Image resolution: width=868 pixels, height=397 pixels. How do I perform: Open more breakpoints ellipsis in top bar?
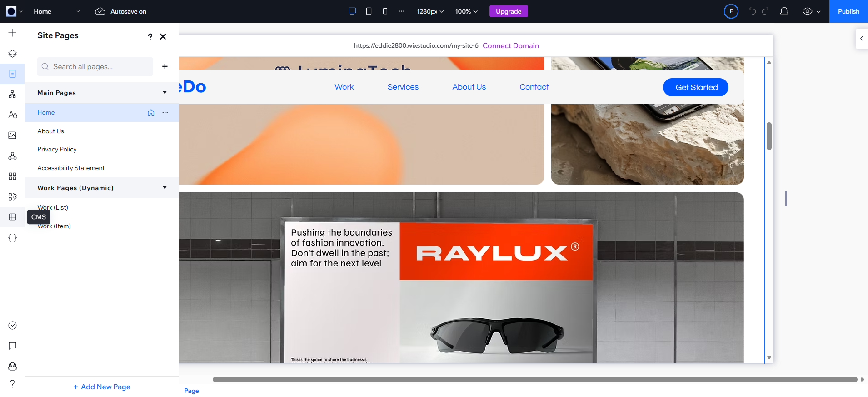click(x=401, y=11)
